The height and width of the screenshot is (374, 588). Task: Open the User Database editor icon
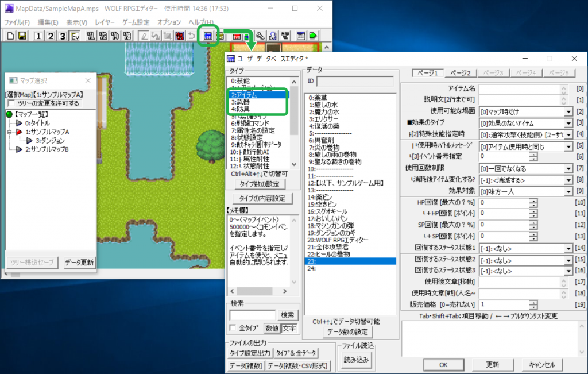click(207, 36)
